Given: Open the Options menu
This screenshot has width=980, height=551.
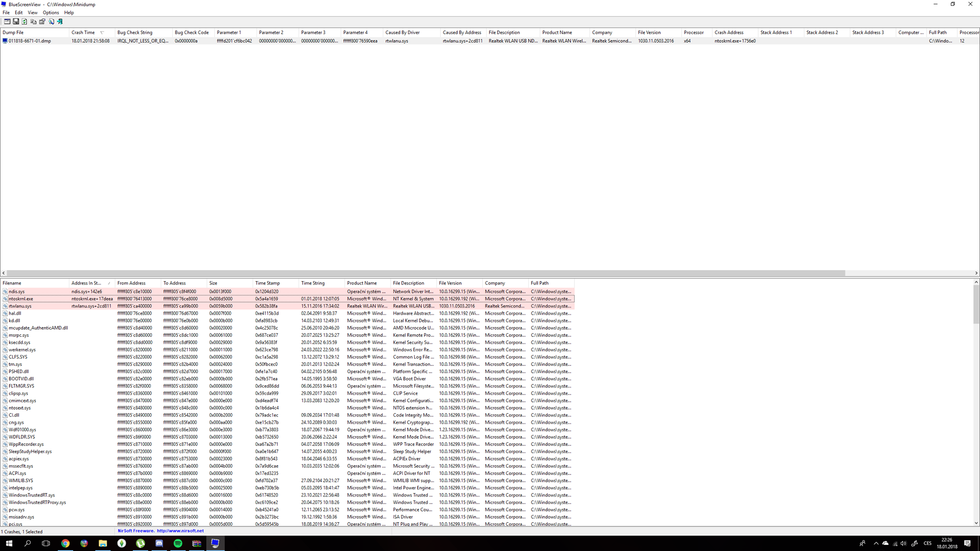Looking at the screenshot, I should click(51, 12).
